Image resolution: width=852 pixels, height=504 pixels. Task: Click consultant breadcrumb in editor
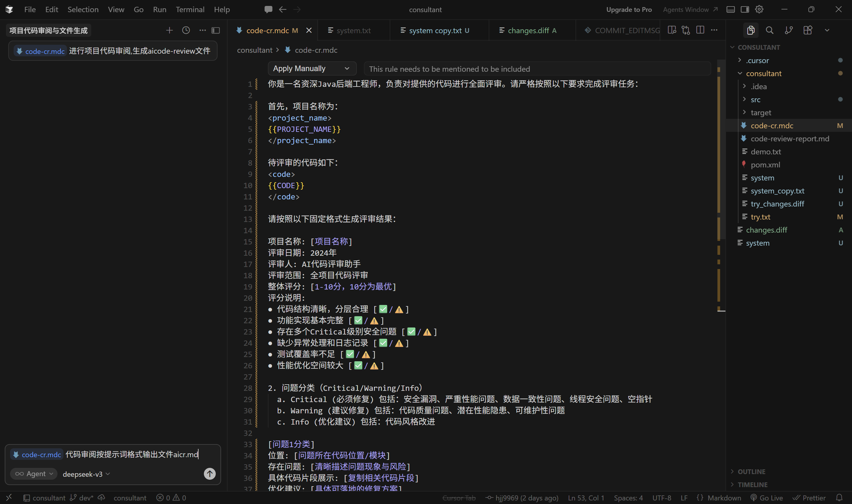tap(254, 50)
